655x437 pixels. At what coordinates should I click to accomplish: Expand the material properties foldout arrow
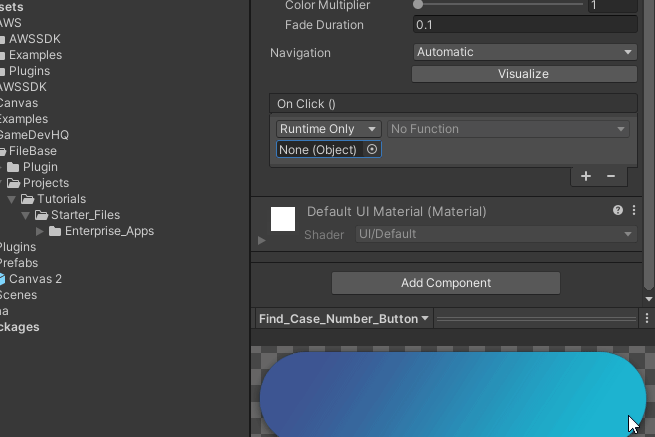261,240
